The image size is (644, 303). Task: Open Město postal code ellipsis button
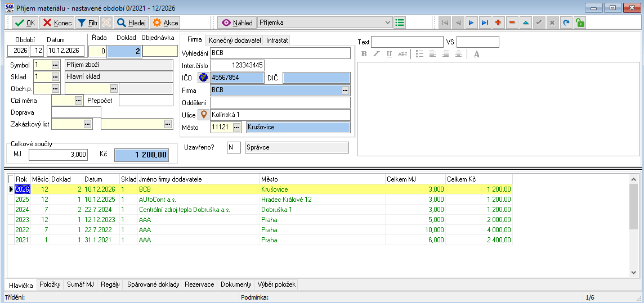[x=236, y=127]
